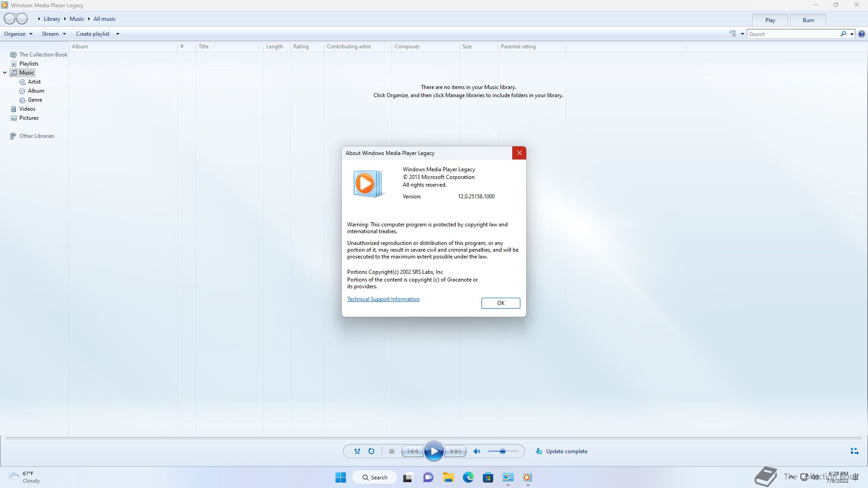
Task: Click Create playlist button
Action: [93, 34]
